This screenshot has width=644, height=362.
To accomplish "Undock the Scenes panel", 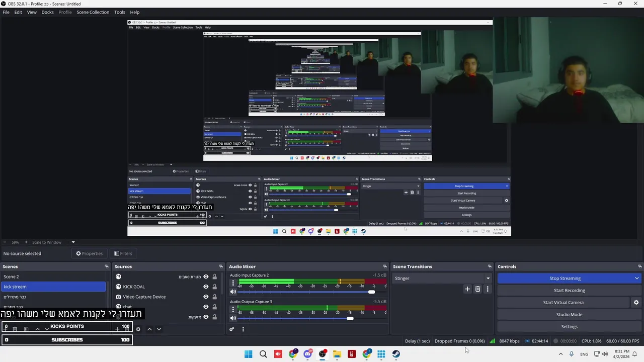I will click(107, 266).
